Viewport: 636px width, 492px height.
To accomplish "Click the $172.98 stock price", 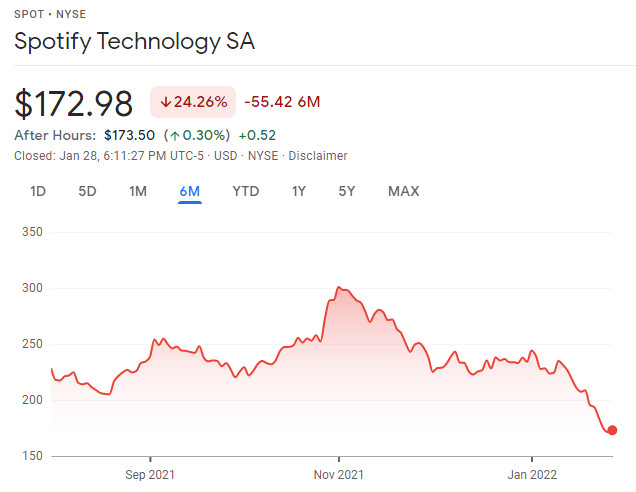I will 74,103.
